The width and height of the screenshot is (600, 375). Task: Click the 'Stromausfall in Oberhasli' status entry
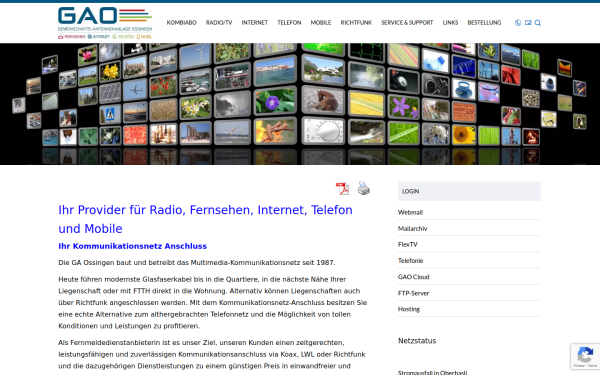432,372
